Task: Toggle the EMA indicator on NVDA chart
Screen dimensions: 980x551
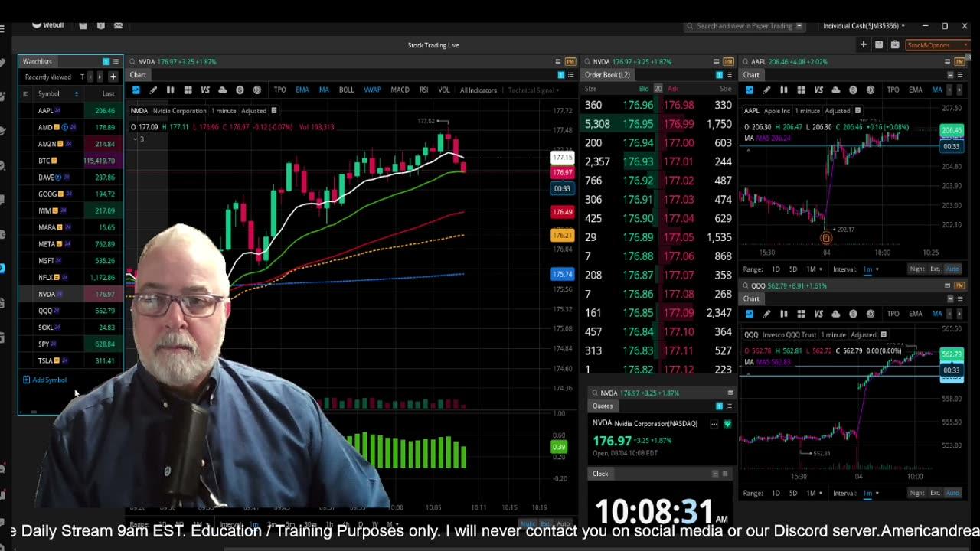Action: [302, 90]
